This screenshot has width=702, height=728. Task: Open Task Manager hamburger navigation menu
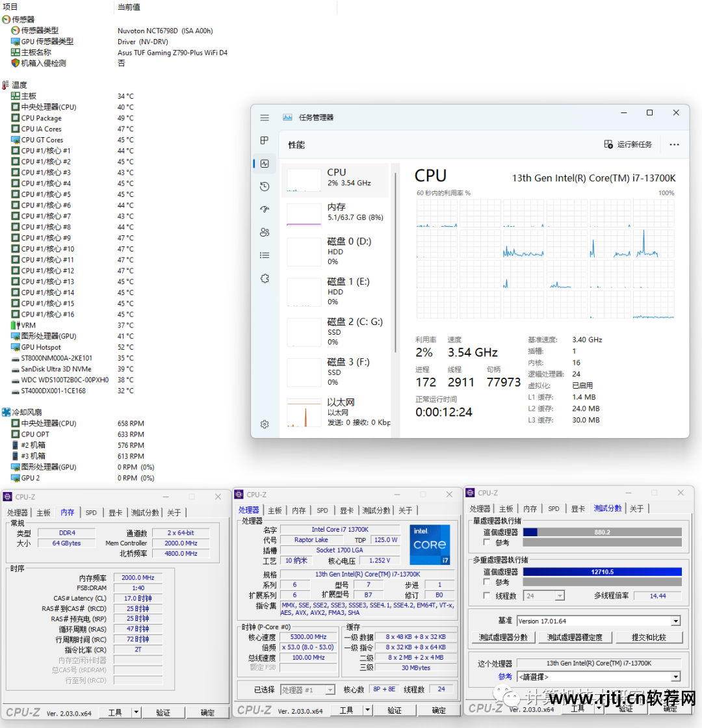(x=264, y=118)
